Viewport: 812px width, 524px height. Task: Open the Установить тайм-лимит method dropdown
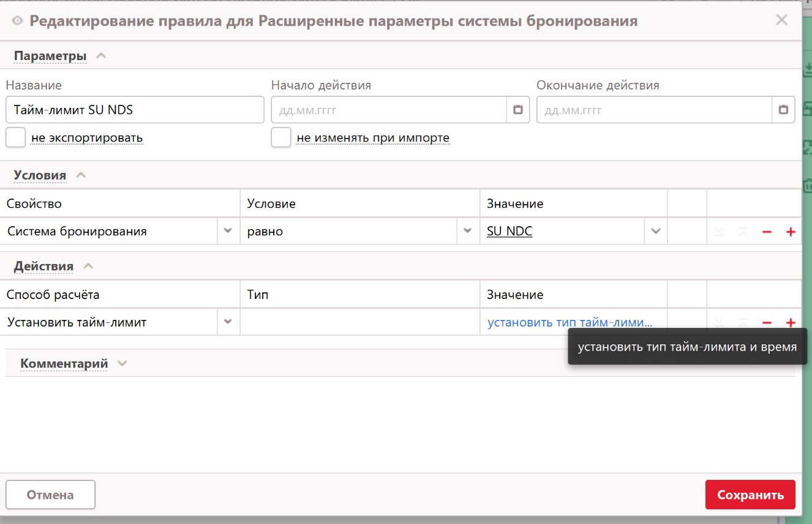(x=228, y=322)
